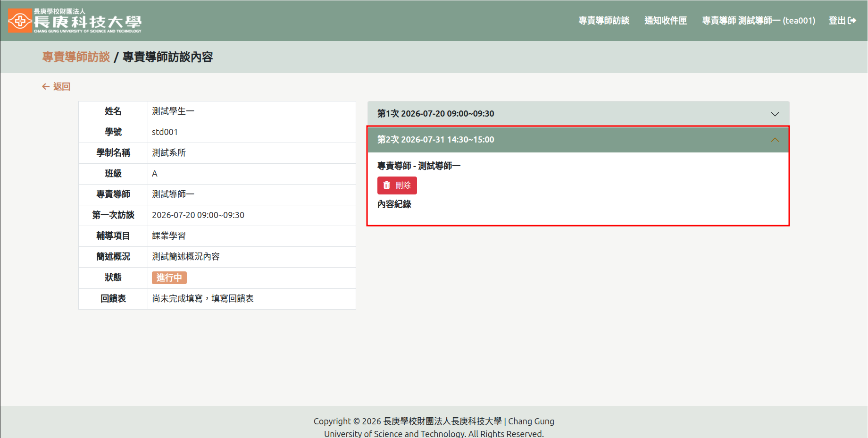Expand the 第1次 session chevron
The height and width of the screenshot is (438, 868).
pos(775,114)
